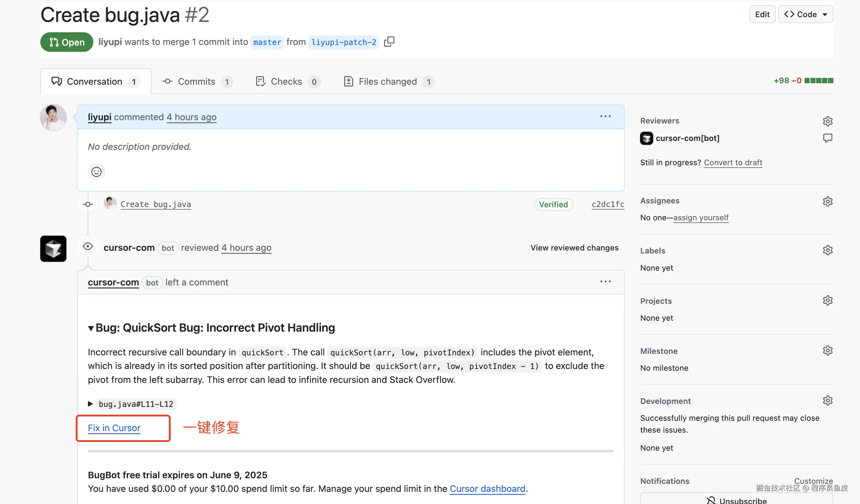Copy the head branch name icon
The image size is (860, 504).
[389, 41]
